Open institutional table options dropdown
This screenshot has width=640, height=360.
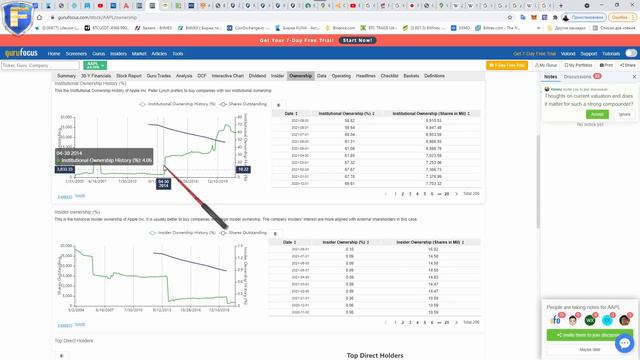click(x=278, y=105)
